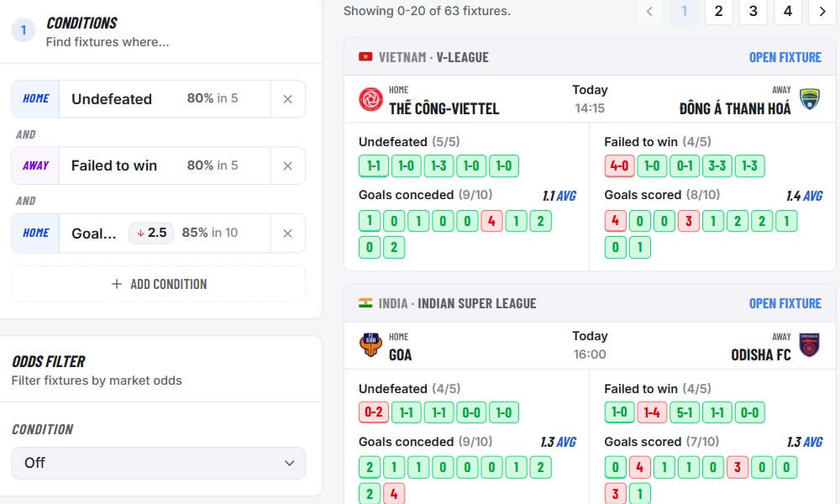Open fixture for Goa versus Odisha FC

[x=785, y=303]
